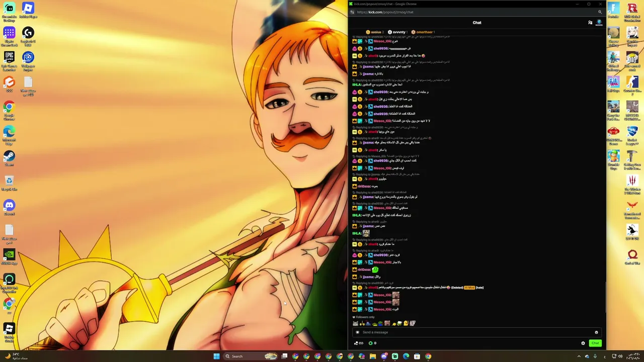Click the taskbar Search box
This screenshot has height=362, width=644.
251,356
